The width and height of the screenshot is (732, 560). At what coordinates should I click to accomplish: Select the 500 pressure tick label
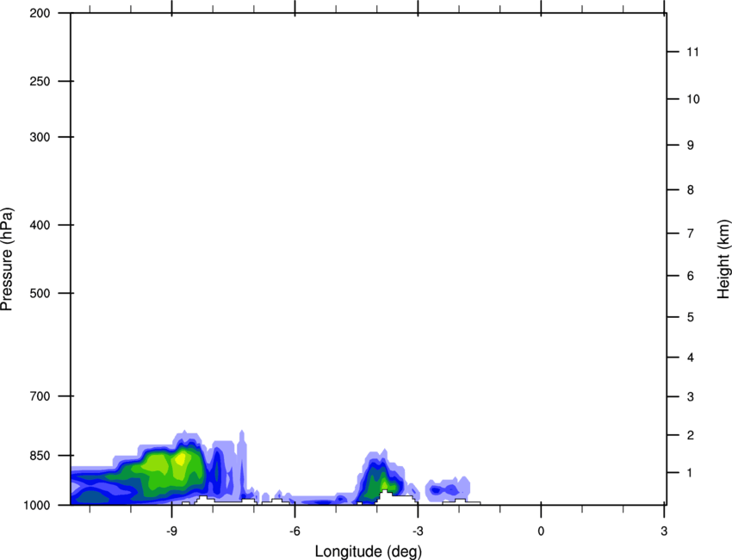(40, 293)
